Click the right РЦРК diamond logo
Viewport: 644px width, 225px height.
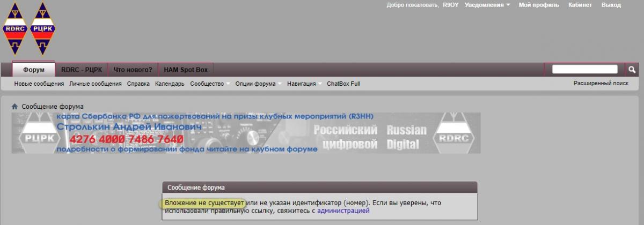pos(43,29)
